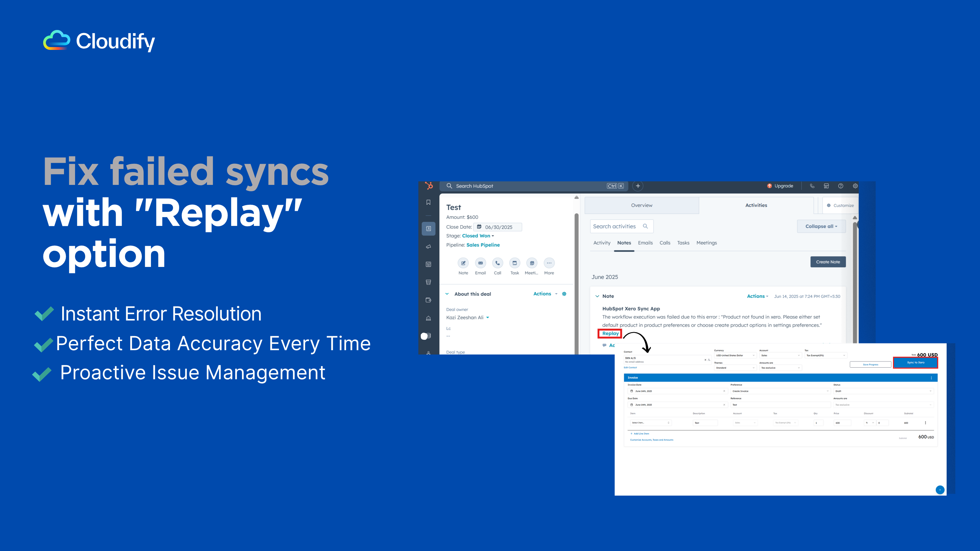The height and width of the screenshot is (551, 980).
Task: Open the Preference Create Invoice dropdown
Action: (780, 391)
